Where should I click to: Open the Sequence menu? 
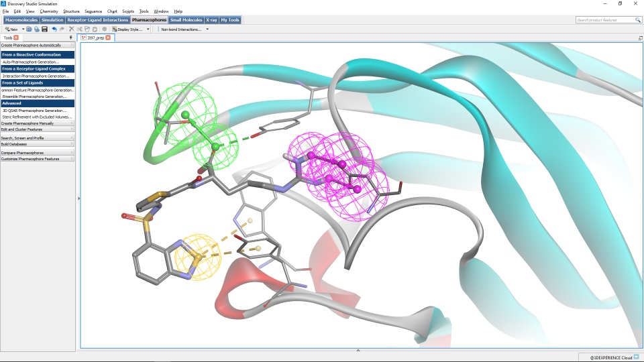point(93,11)
